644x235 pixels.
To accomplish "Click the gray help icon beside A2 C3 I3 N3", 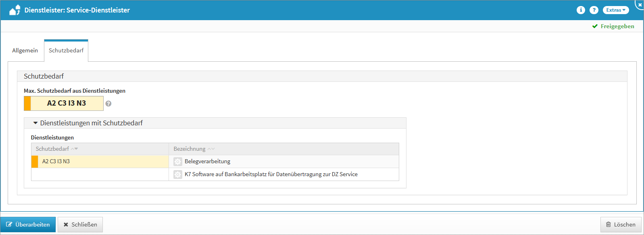I will 108,104.
